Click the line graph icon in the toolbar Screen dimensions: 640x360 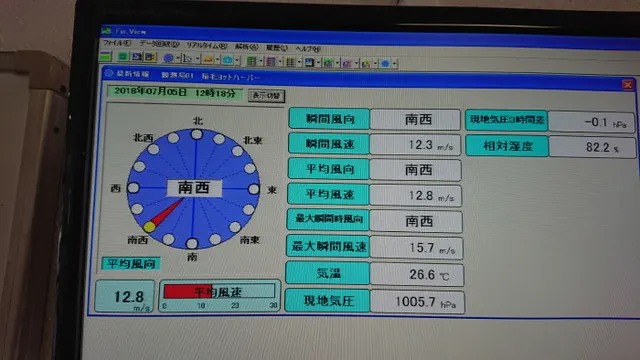(x=187, y=58)
